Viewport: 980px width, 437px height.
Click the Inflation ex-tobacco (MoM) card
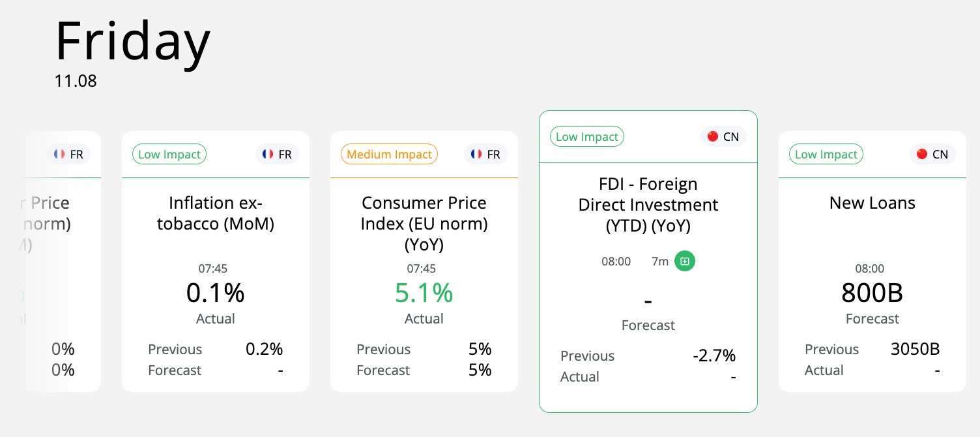tap(215, 261)
